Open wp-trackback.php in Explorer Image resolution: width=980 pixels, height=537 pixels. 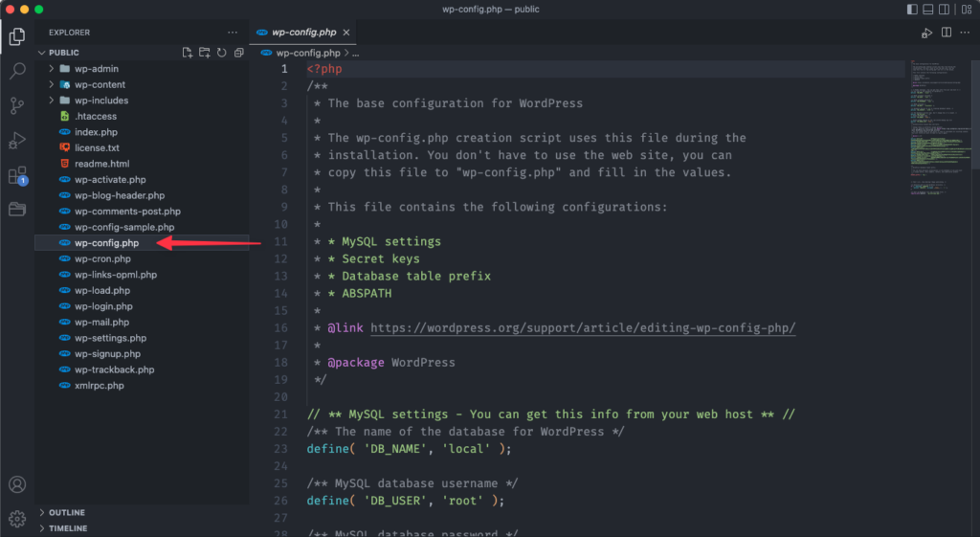click(142, 369)
